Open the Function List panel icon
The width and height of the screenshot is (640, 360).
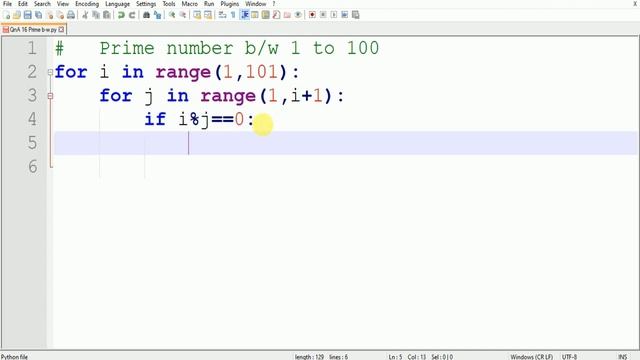coord(276,15)
